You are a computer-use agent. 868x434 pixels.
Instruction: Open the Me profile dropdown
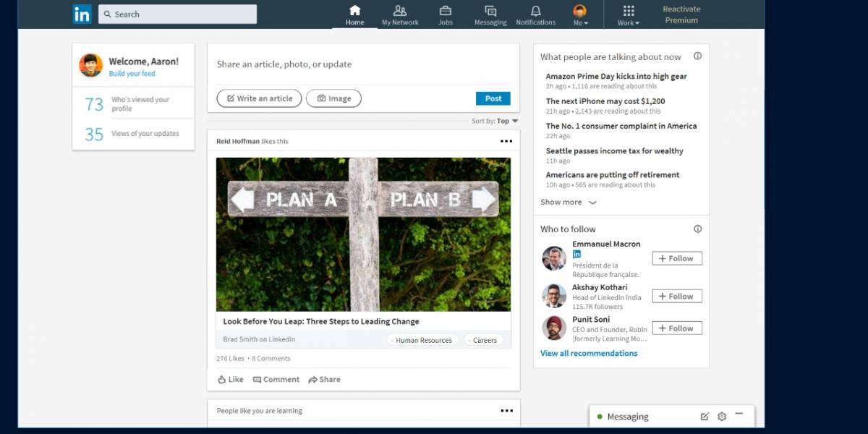580,15
